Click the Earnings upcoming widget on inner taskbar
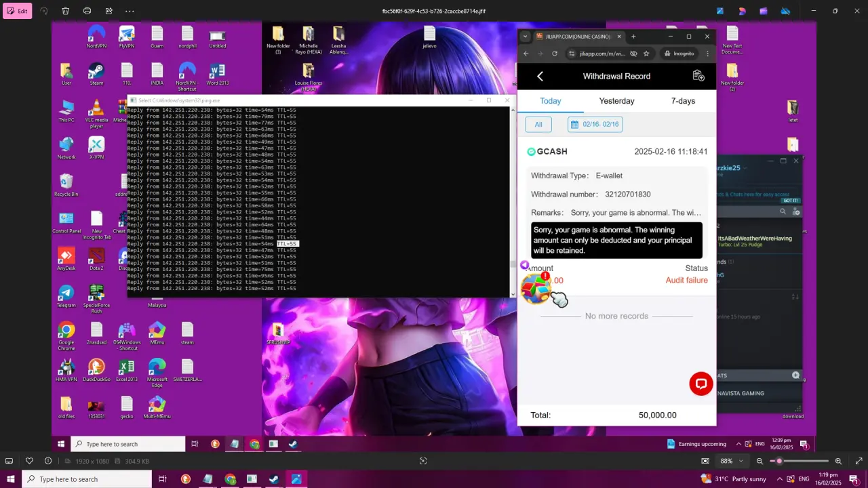 tap(696, 444)
